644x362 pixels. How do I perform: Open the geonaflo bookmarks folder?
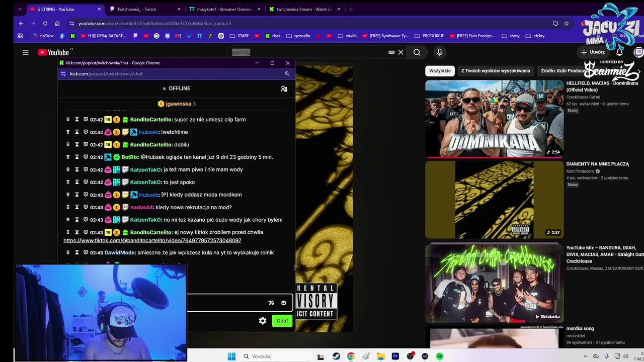click(298, 36)
